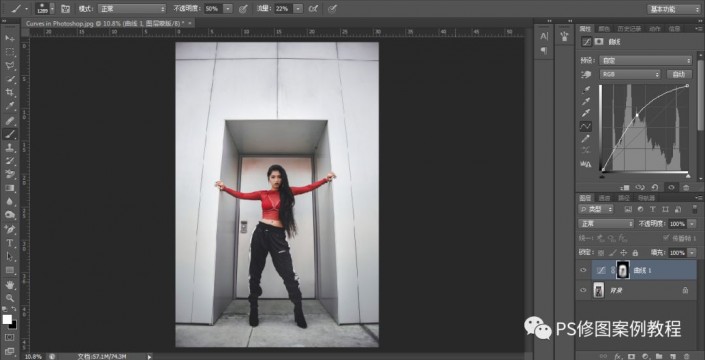
Task: Delete adjustment layer from Properties footer
Action: [686, 187]
